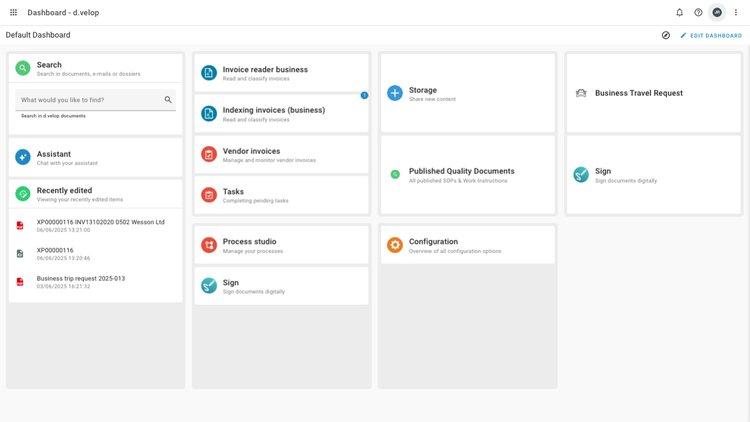The image size is (750, 422).
Task: Click the green Recently edited icon
Action: coord(22,194)
